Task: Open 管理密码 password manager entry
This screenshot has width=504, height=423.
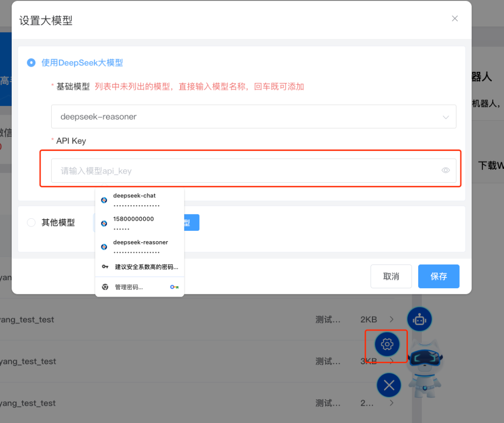Action: (140, 287)
